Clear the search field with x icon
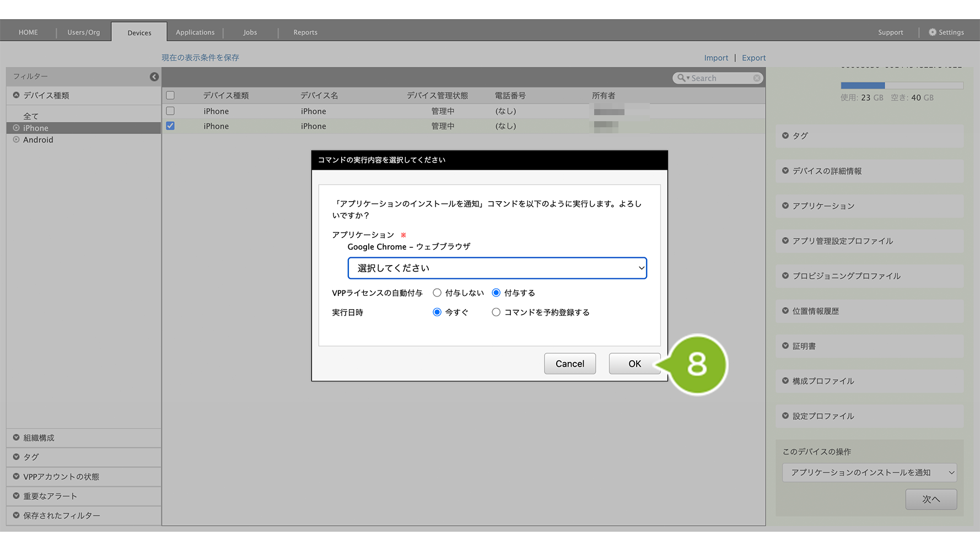980x551 pixels. click(757, 78)
